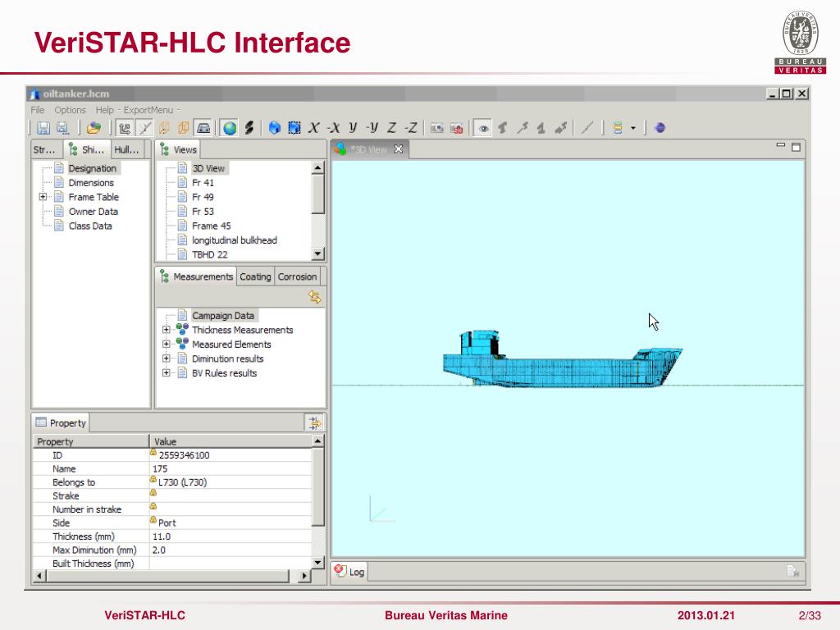Switch to the Coating tab
Viewport: 840px width, 630px height.
[255, 277]
